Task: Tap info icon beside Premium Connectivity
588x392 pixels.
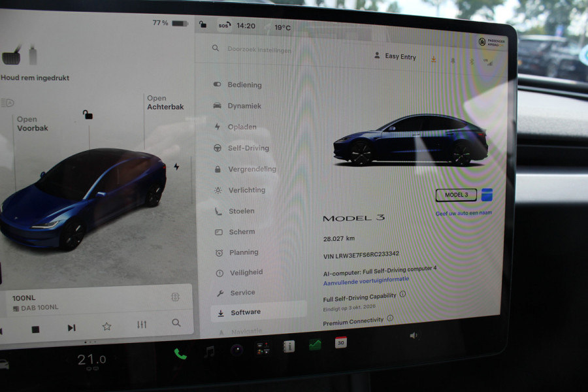Action: [x=390, y=318]
